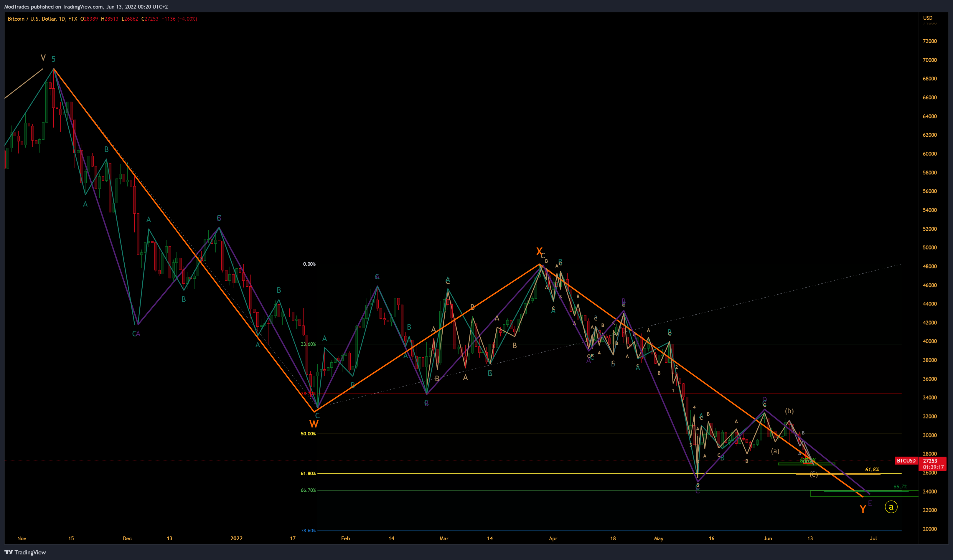Click the purple D wave label
The height and width of the screenshot is (560, 953).
[x=764, y=400]
